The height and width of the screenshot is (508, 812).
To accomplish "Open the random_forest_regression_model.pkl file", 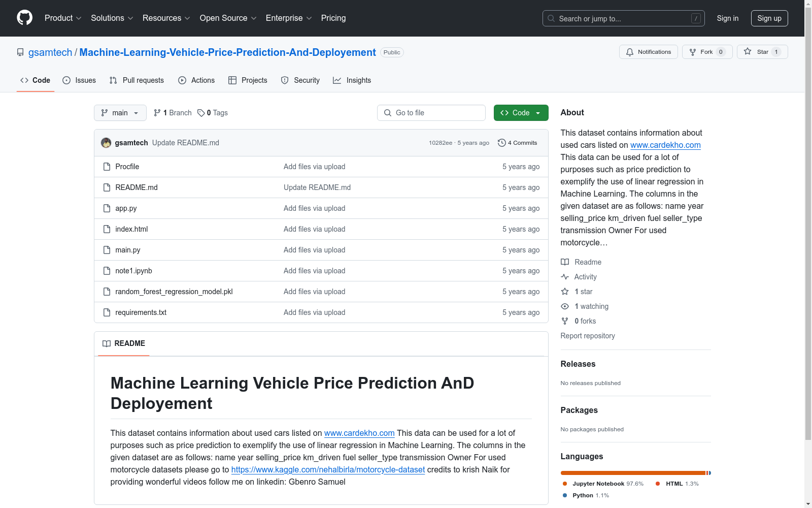I will [174, 292].
